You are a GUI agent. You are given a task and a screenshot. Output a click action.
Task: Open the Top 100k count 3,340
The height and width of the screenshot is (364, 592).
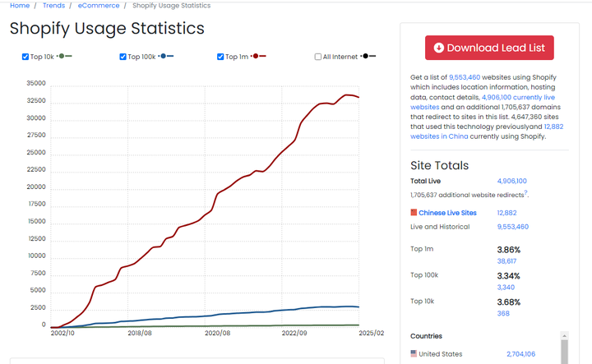[x=506, y=287]
